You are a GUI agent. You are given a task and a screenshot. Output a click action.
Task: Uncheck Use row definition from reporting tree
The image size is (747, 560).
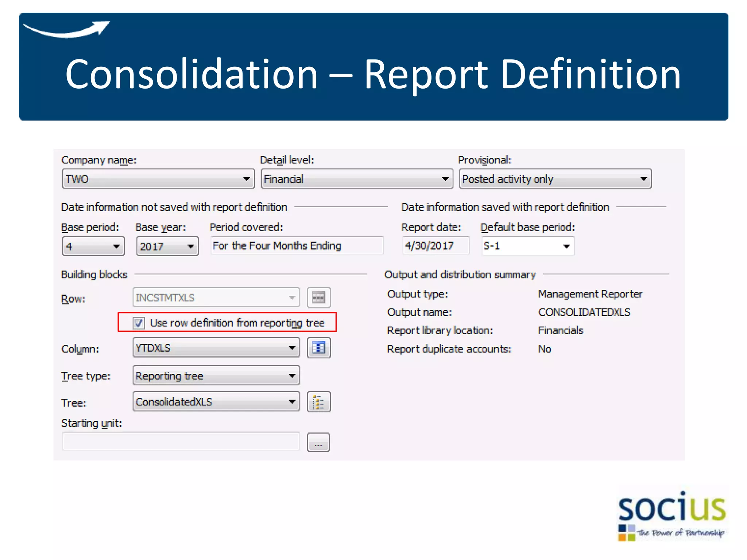(x=139, y=323)
